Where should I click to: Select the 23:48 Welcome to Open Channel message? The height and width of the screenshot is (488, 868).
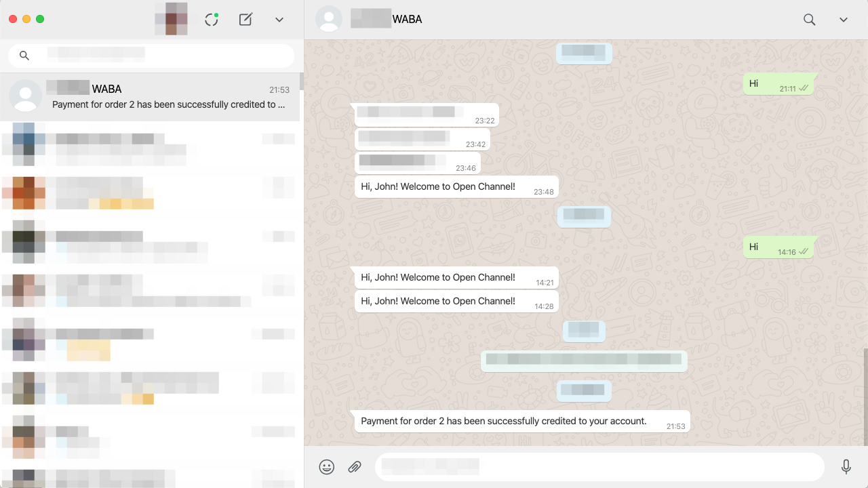456,187
